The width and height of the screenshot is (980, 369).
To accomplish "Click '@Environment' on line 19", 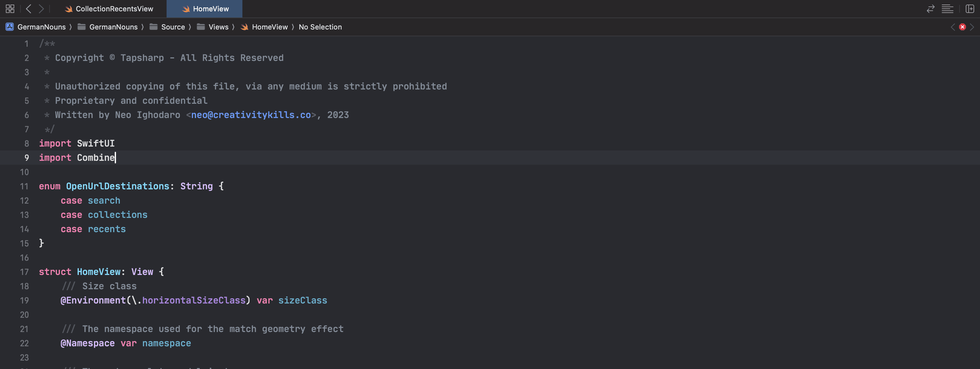I will [x=93, y=301].
